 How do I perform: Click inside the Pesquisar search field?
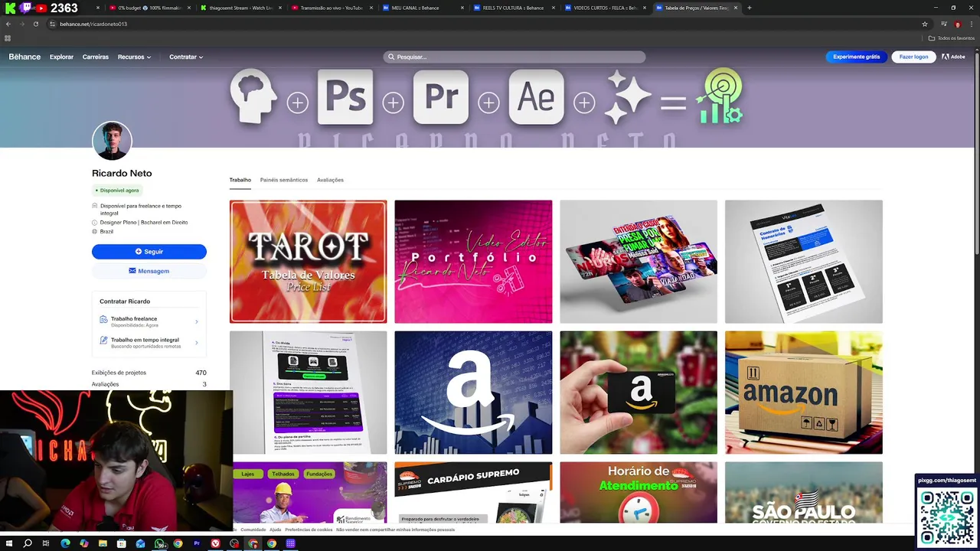[x=514, y=57]
